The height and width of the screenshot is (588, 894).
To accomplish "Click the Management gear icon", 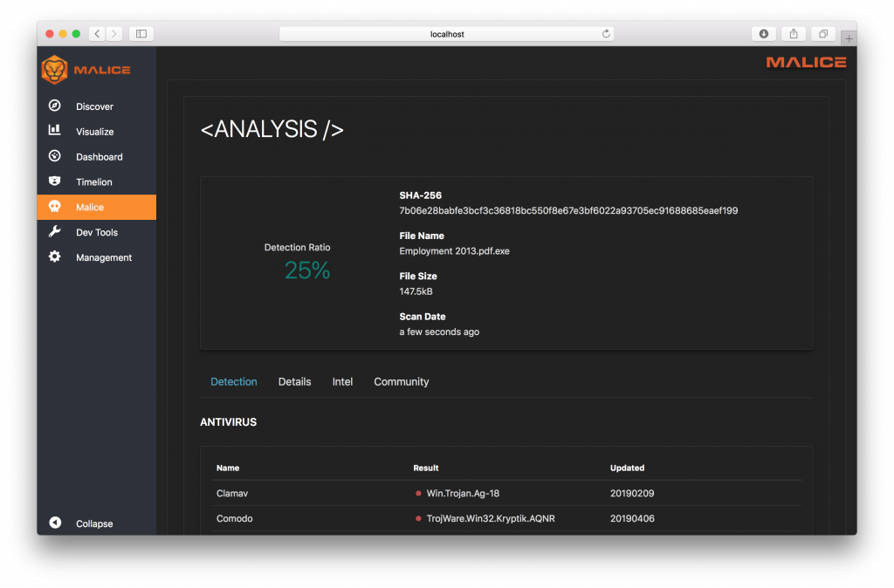I will (x=55, y=256).
